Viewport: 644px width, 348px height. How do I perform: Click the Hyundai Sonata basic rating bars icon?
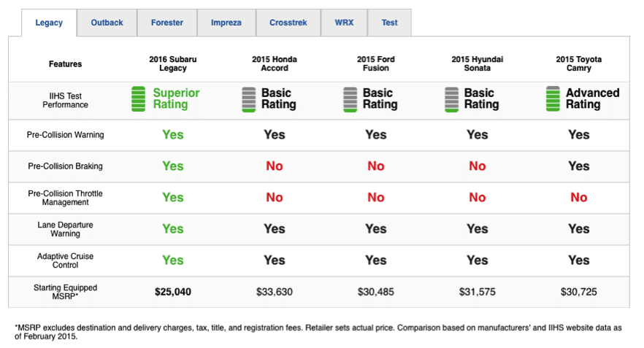pyautogui.click(x=452, y=99)
